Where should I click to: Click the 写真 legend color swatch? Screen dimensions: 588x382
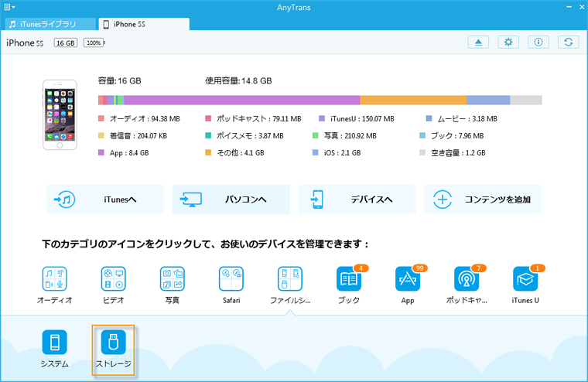coord(316,135)
